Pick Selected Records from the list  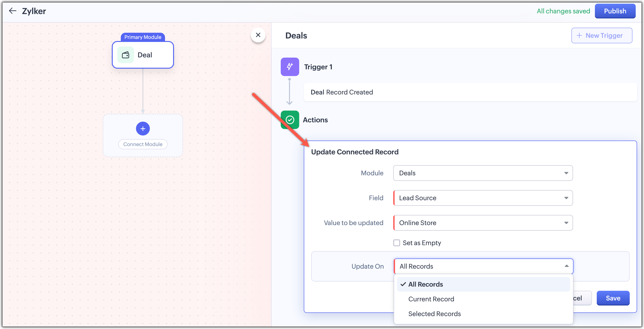tap(434, 314)
